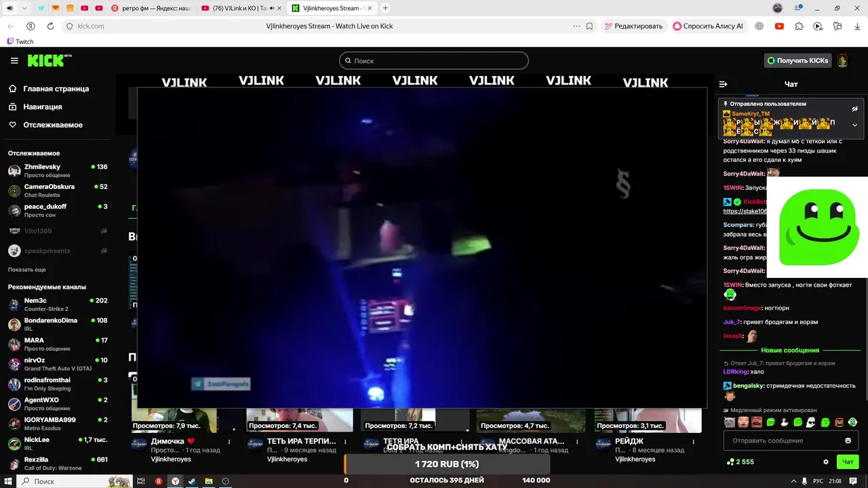The height and width of the screenshot is (488, 868).
Task: Open the Kick hamburger menu
Action: pyautogui.click(x=14, y=61)
